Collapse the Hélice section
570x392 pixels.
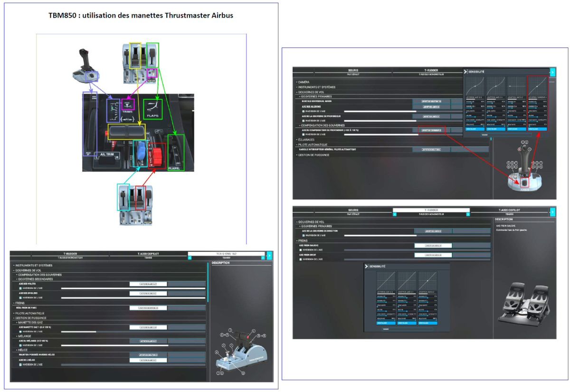(x=23, y=350)
